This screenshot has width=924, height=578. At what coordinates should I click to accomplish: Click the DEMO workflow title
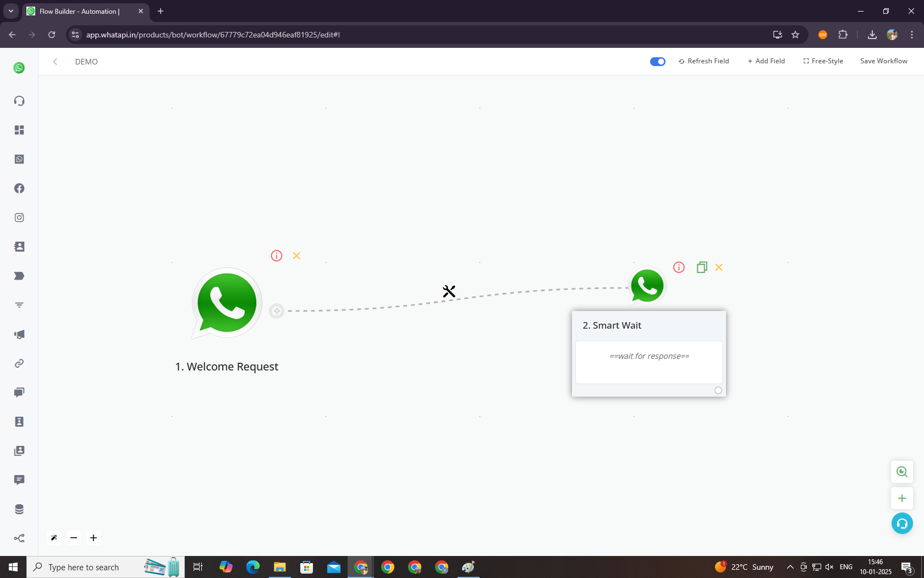click(x=86, y=62)
